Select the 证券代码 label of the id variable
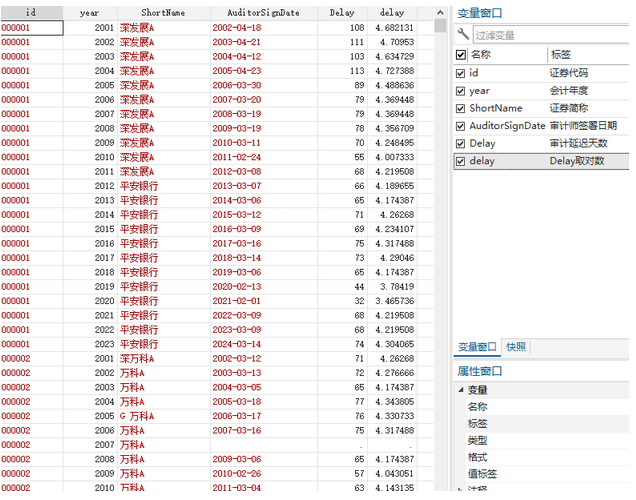Screen dimensions: 636x500 [569, 73]
